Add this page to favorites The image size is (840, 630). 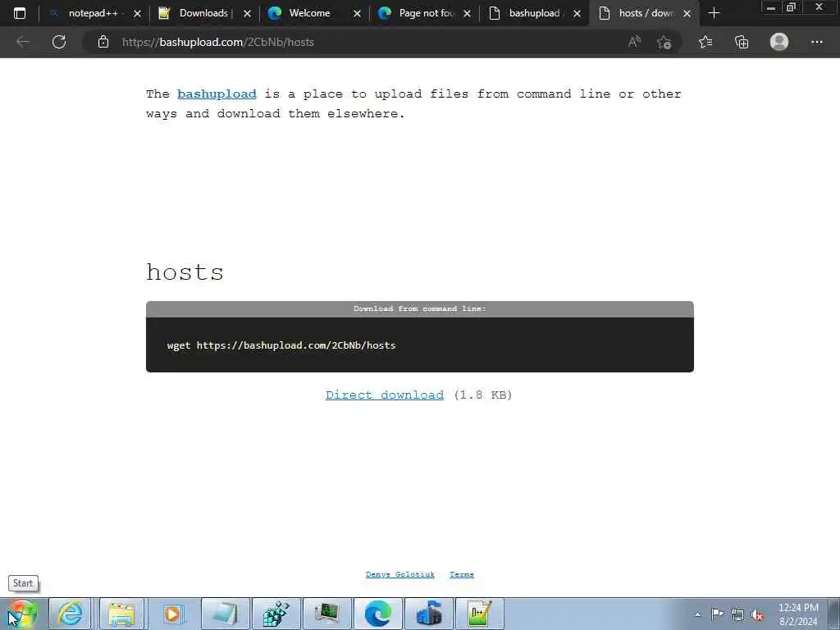coord(664,42)
